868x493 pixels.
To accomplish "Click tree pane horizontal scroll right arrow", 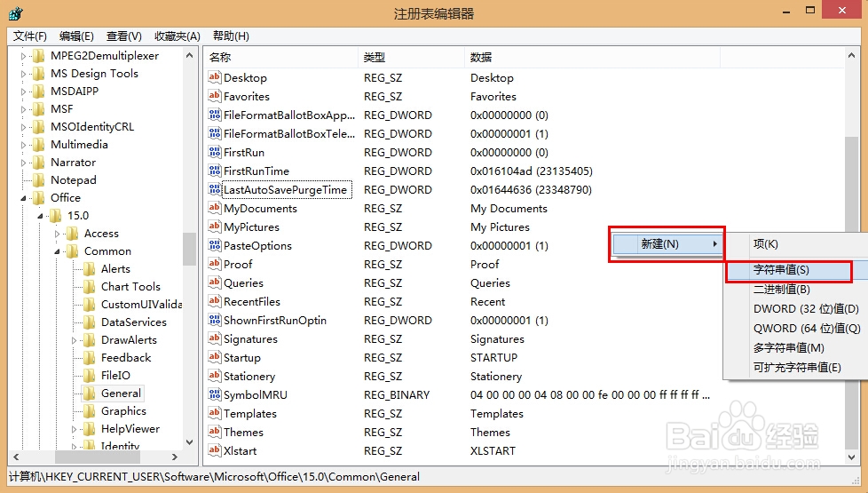I will pyautogui.click(x=174, y=457).
